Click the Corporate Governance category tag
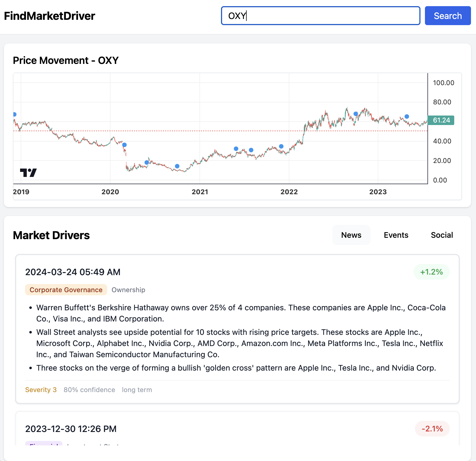The width and height of the screenshot is (476, 461). click(66, 290)
